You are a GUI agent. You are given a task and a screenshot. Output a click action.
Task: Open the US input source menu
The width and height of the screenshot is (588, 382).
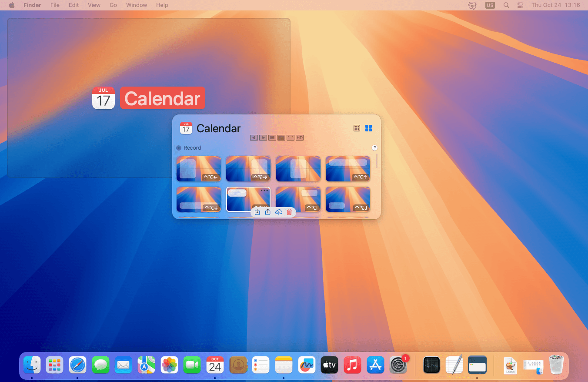[x=490, y=5]
